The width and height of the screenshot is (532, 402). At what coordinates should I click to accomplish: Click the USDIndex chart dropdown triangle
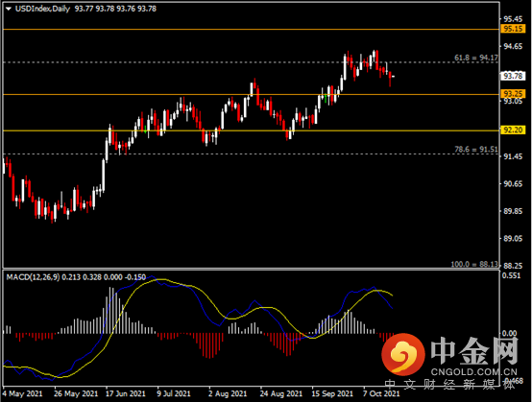(9, 9)
